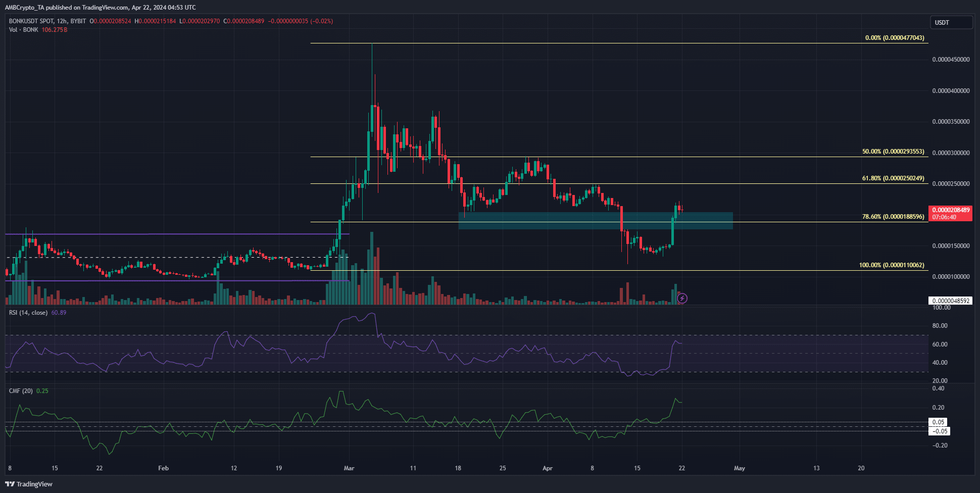Click the RSI 80.00 scale label
The width and height of the screenshot is (980, 493).
940,326
